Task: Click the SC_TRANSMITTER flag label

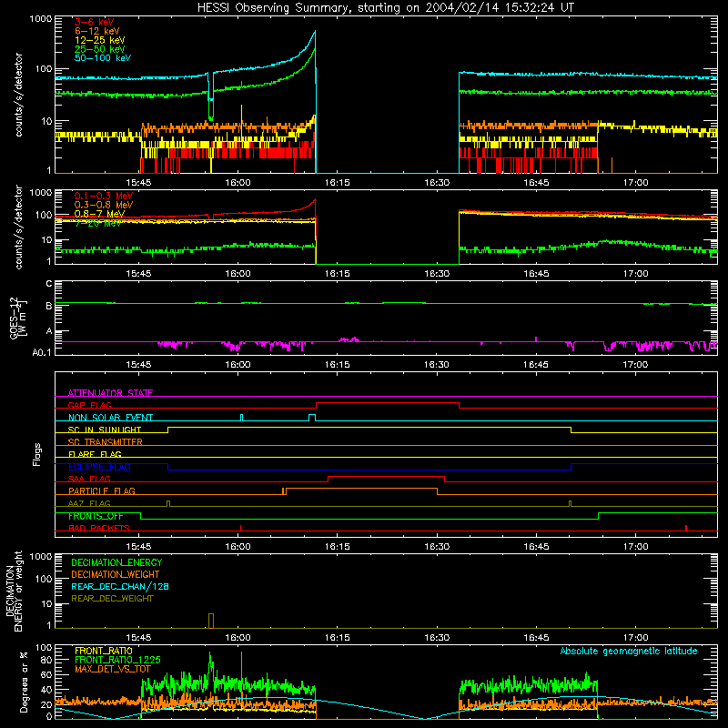Action: point(105,442)
